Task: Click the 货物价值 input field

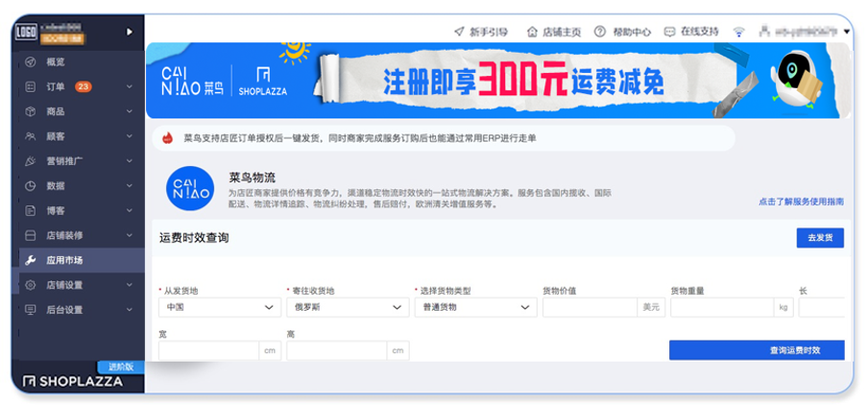Action: point(591,307)
